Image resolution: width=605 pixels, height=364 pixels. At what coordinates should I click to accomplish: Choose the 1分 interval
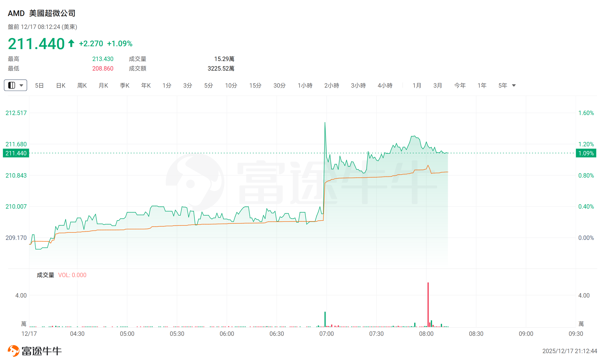(167, 86)
